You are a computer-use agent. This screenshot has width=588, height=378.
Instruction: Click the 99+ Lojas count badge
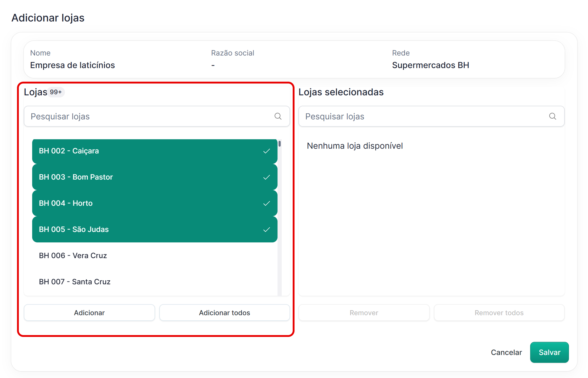(x=56, y=92)
